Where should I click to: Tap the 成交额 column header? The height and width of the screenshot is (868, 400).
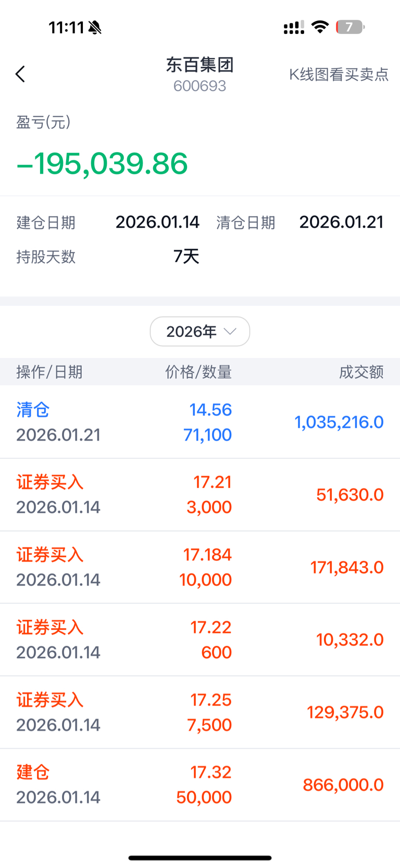tap(361, 372)
